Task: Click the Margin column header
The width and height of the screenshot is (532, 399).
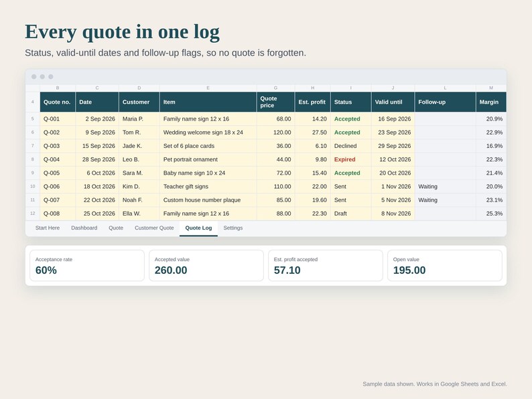Action: [491, 102]
